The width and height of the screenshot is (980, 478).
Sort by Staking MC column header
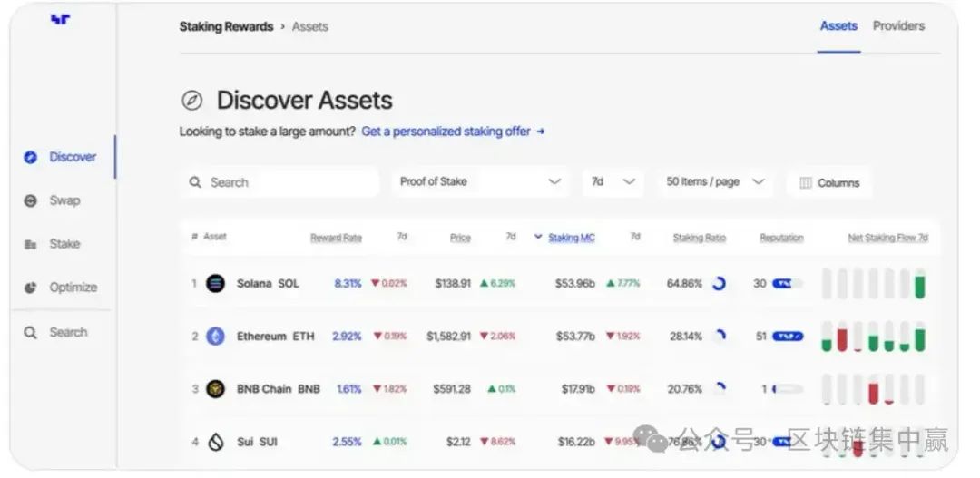[572, 238]
